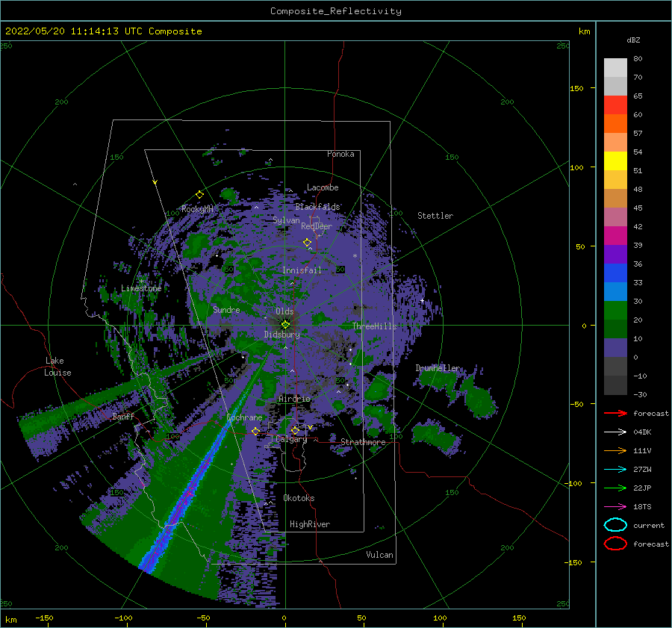Click the current legend label
This screenshot has height=628, width=672.
pyautogui.click(x=649, y=525)
